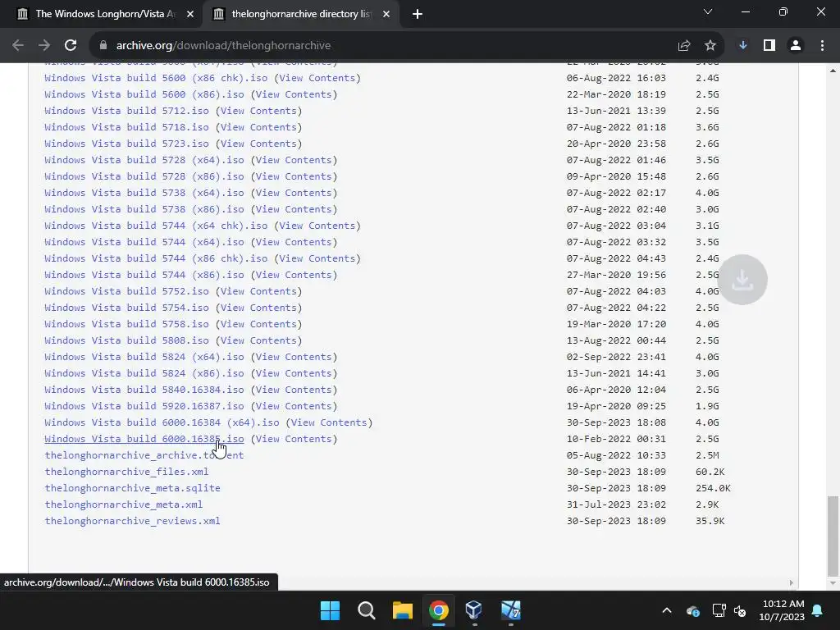Viewport: 840px width, 630px height.
Task: Download Windows Vista build 6000.16384 (x64).iso
Action: (162, 422)
